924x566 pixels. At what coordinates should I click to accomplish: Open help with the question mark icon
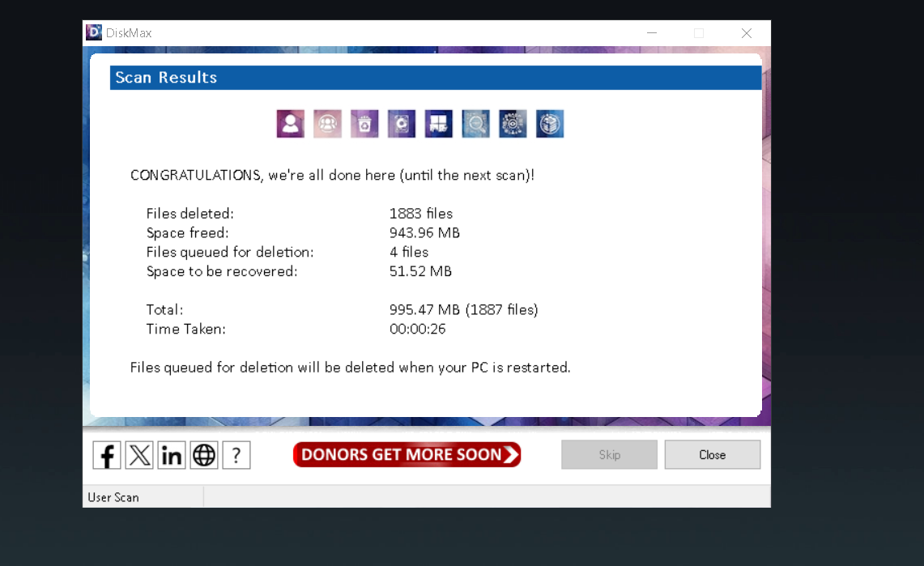(236, 455)
